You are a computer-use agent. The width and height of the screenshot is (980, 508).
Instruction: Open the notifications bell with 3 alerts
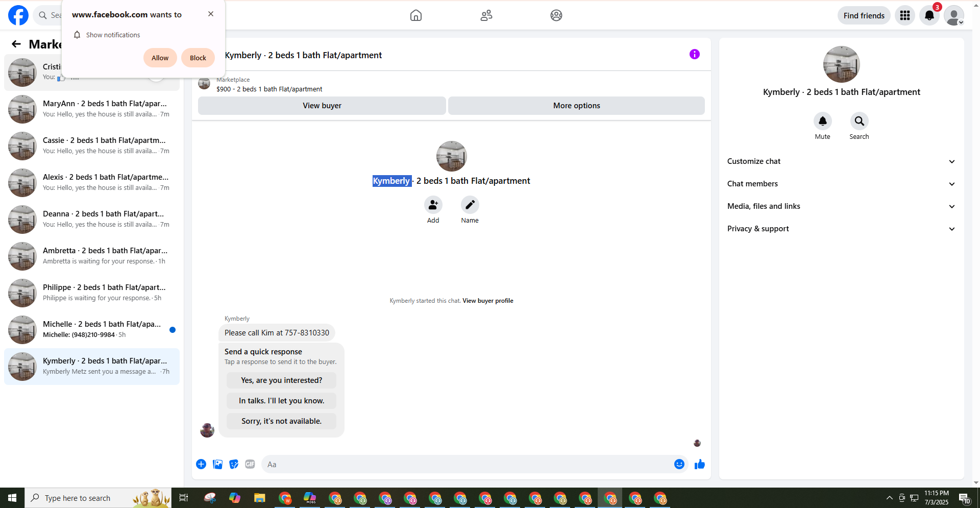coord(929,15)
